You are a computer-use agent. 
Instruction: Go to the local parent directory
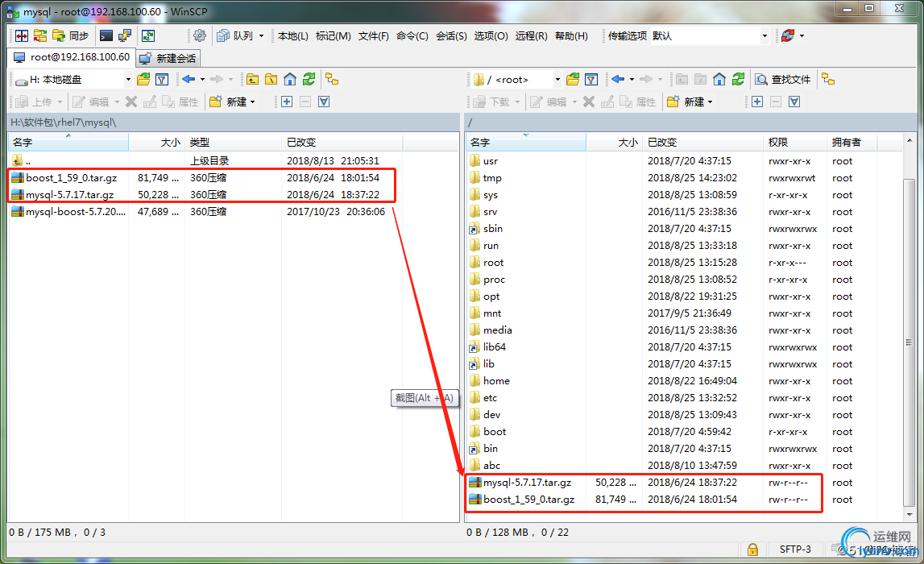(x=253, y=79)
